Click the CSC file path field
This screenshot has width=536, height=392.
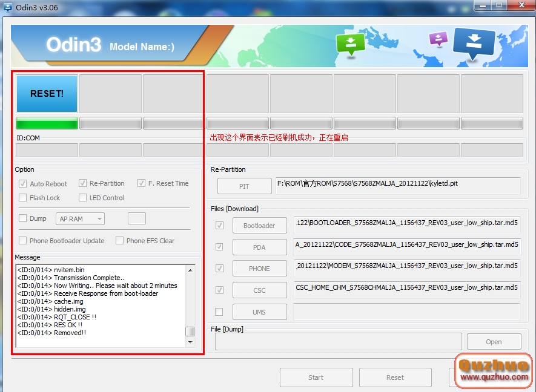[x=407, y=290]
